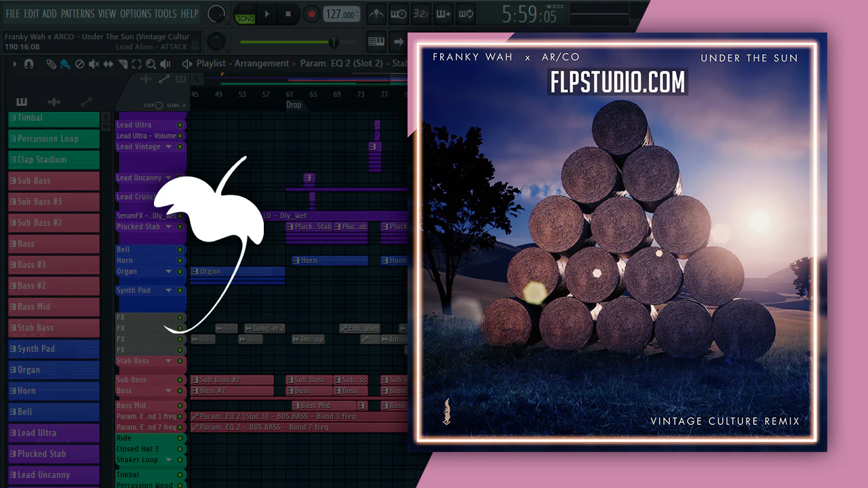Collapse the Bass track group

click(x=169, y=391)
